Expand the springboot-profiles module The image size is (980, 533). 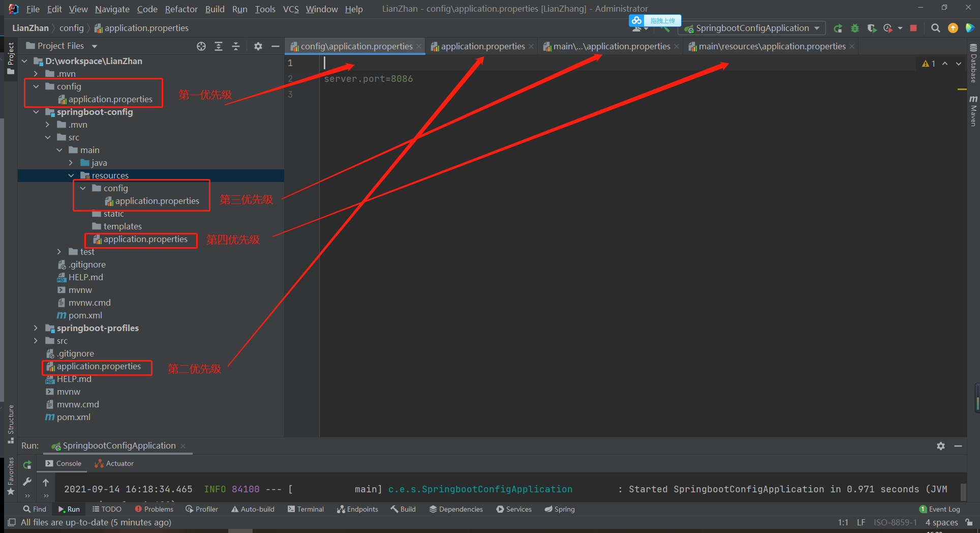click(x=36, y=328)
